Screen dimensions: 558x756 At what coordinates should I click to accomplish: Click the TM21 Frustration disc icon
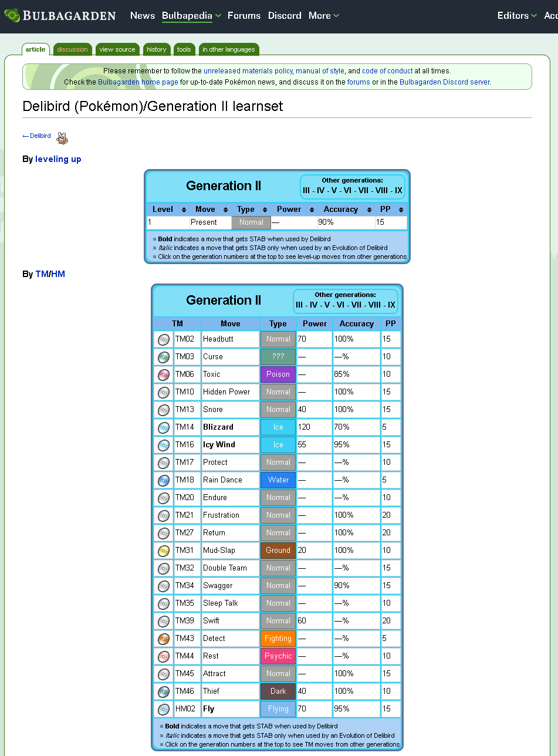(x=164, y=515)
